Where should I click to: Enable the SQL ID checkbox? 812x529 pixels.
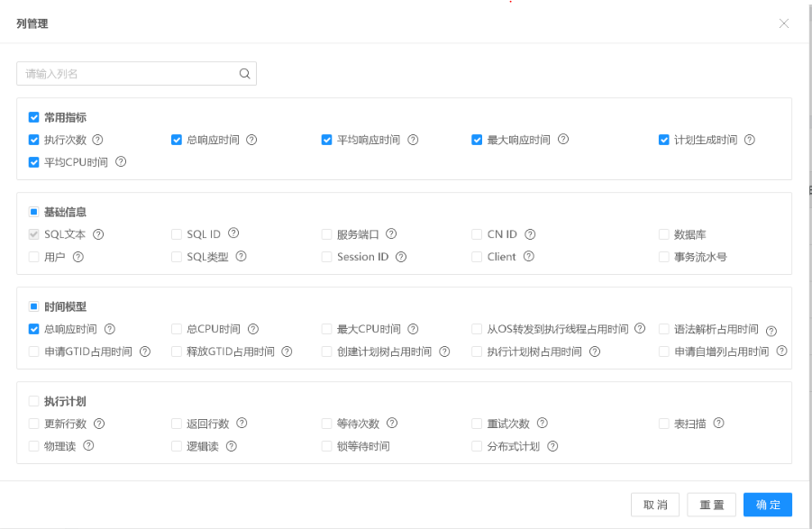point(176,233)
